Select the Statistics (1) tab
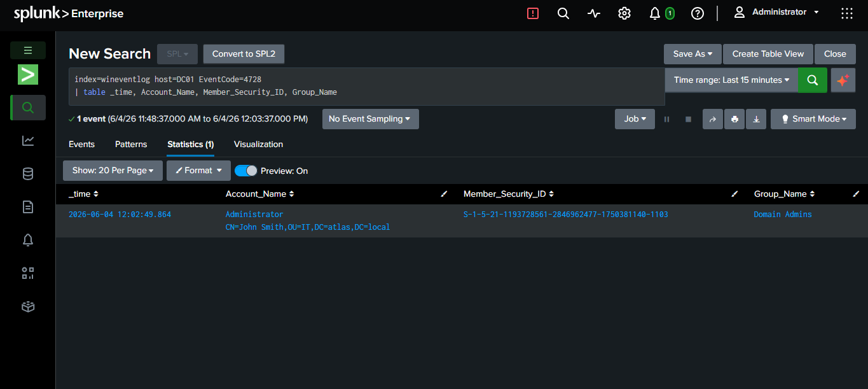Image resolution: width=868 pixels, height=389 pixels. tap(191, 145)
